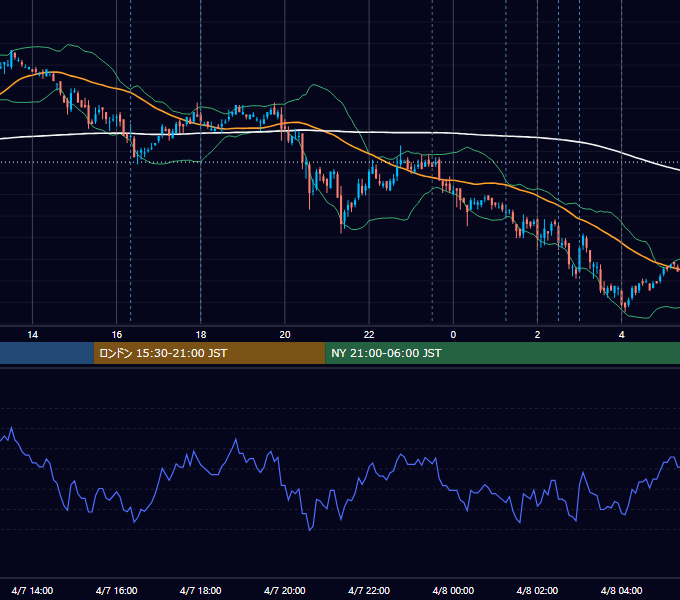Click hour label 0 on price chart axis
Screen dimensions: 680x600
[x=453, y=335]
